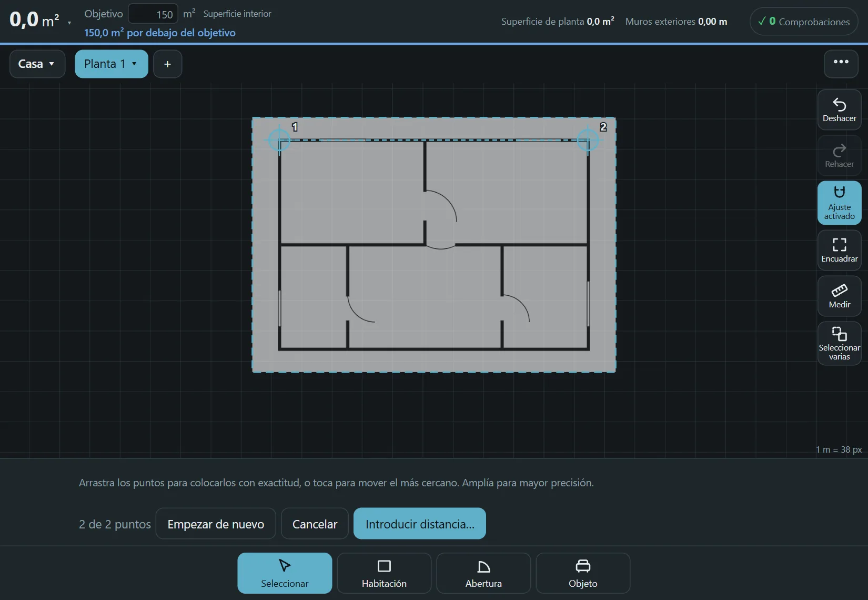This screenshot has width=868, height=600.
Task: Click the Muros exteriores value
Action: (x=712, y=22)
